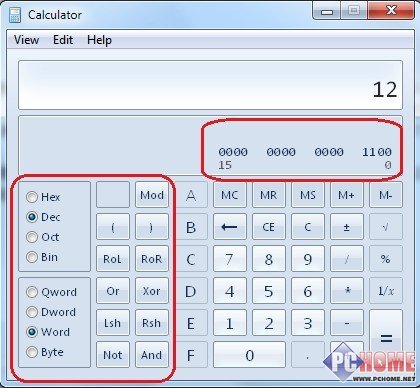Open the View menu
Viewport: 420px width, 388px height.
[x=26, y=40]
